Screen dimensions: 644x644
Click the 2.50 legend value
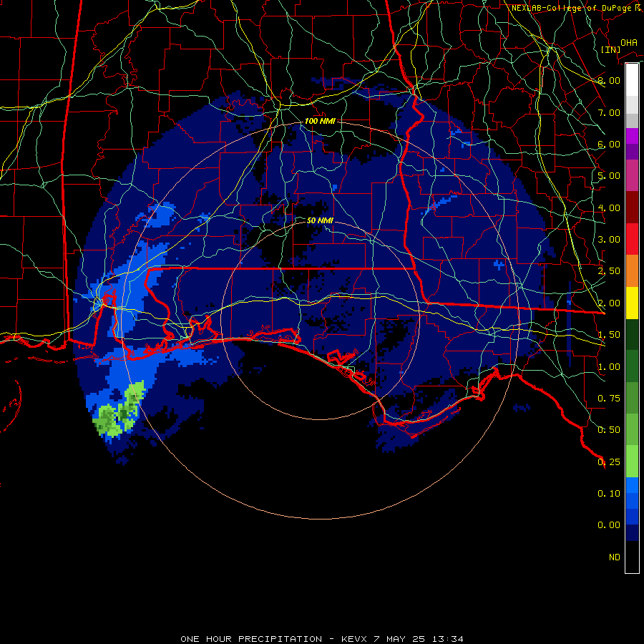[x=609, y=271]
